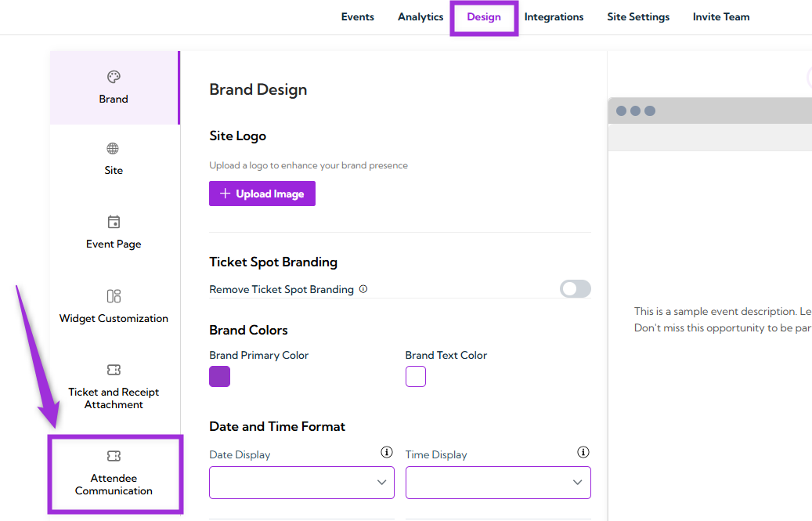This screenshot has height=521, width=812.
Task: Go to the Events tab
Action: tap(358, 17)
